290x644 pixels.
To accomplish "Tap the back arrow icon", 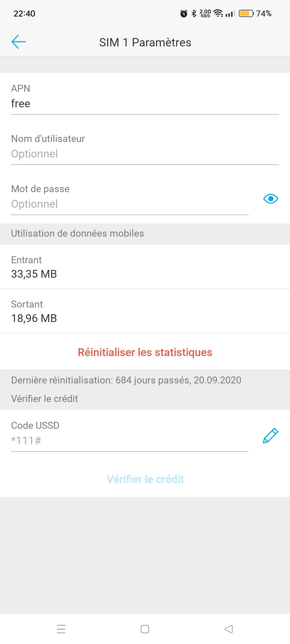I will point(19,42).
